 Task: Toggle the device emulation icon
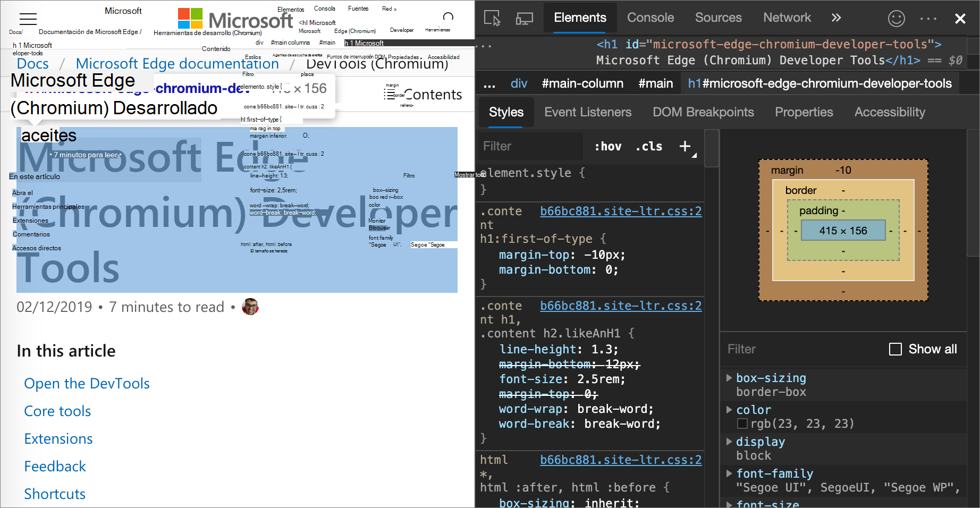(x=524, y=18)
